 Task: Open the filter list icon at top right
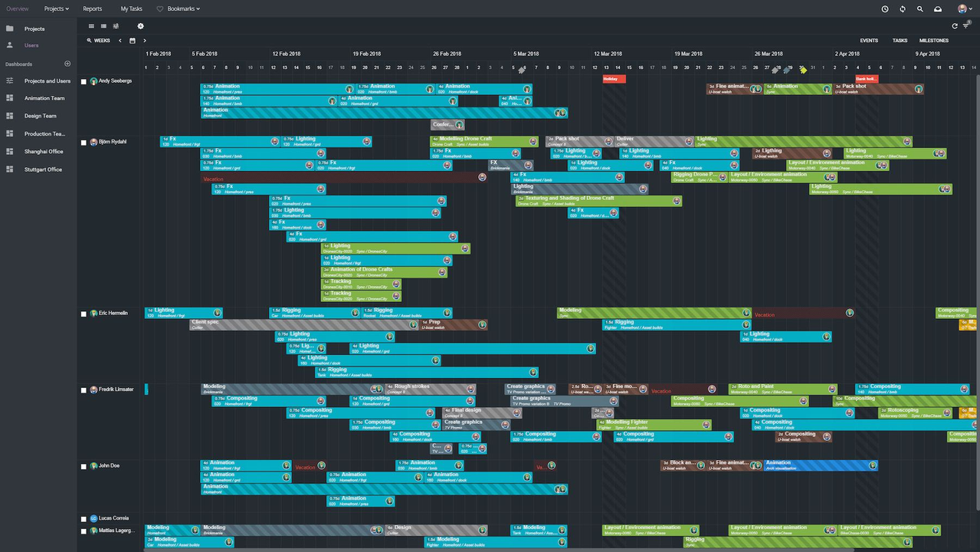click(x=966, y=26)
